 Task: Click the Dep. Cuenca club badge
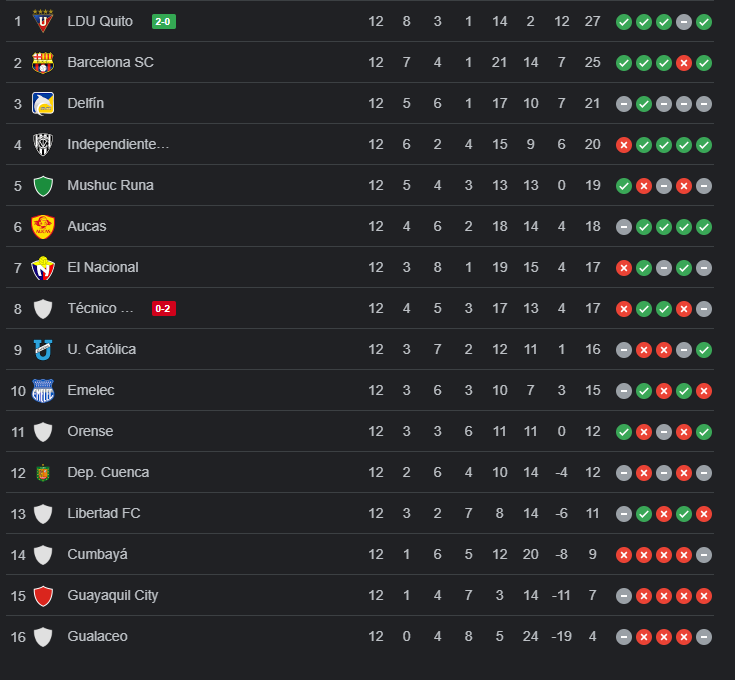click(x=43, y=472)
